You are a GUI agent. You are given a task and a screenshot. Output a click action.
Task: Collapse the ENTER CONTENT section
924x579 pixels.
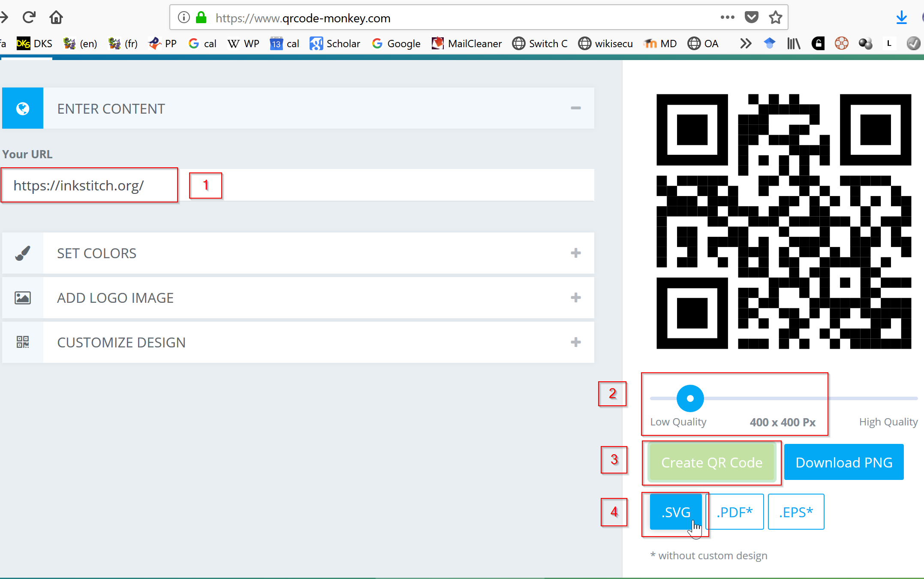click(x=575, y=108)
